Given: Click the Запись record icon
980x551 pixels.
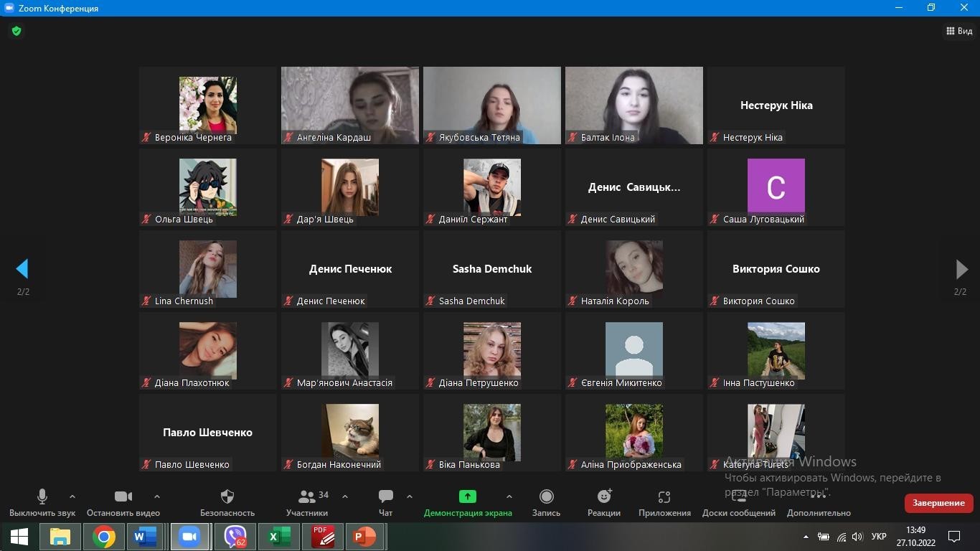Looking at the screenshot, I should [546, 496].
